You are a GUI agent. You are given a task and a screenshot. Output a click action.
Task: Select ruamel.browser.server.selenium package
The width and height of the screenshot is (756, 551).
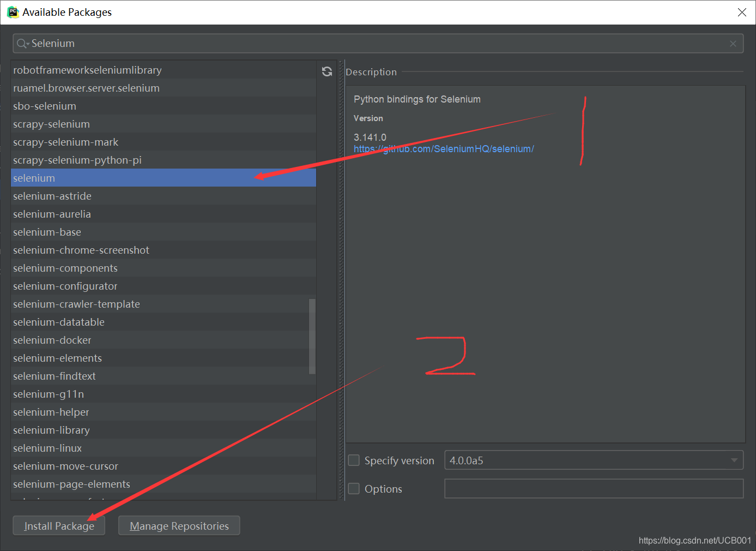tap(164, 88)
